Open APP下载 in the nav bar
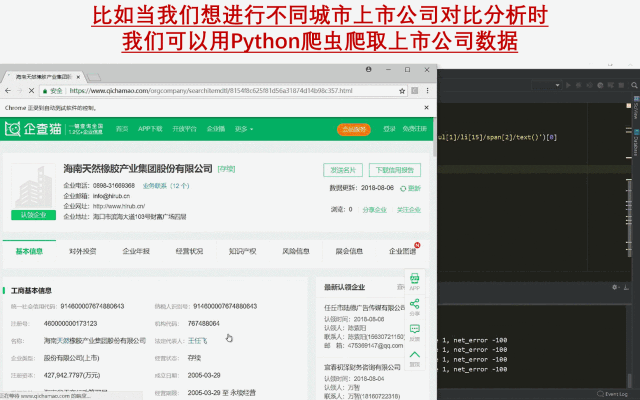The height and width of the screenshot is (400, 640). 150,129
